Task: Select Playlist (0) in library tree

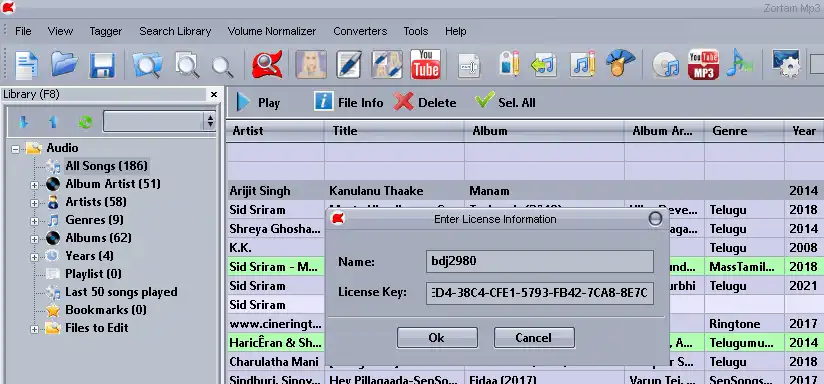Action: (x=93, y=274)
